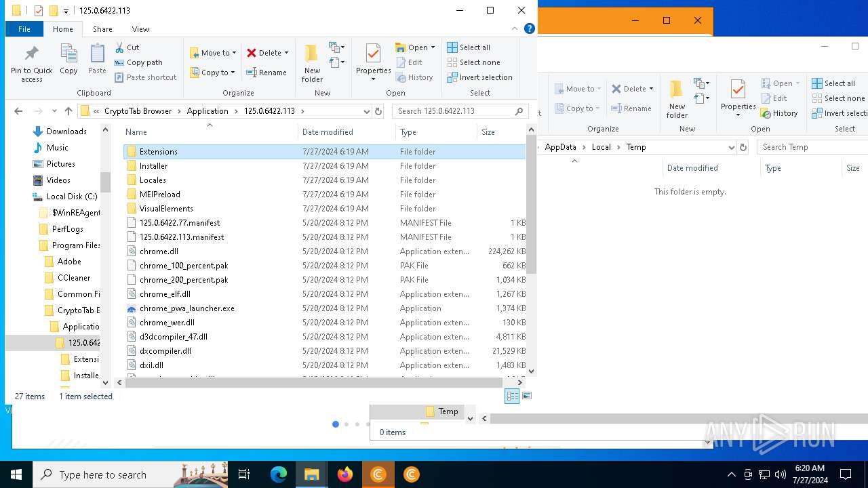868x488 pixels.
Task: Open Properties in the ribbon
Action: point(374,63)
